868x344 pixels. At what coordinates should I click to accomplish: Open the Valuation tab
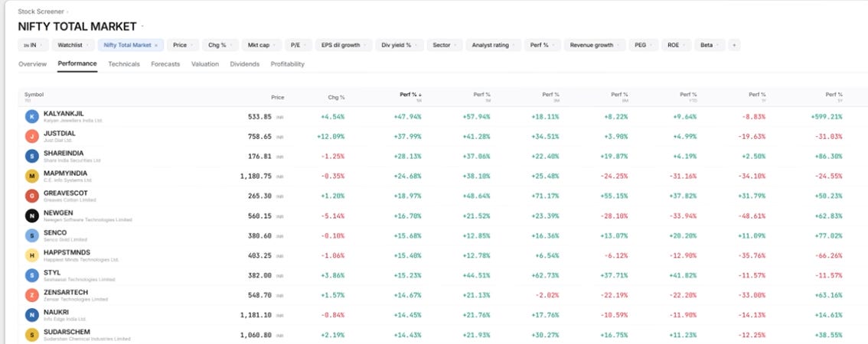(205, 64)
